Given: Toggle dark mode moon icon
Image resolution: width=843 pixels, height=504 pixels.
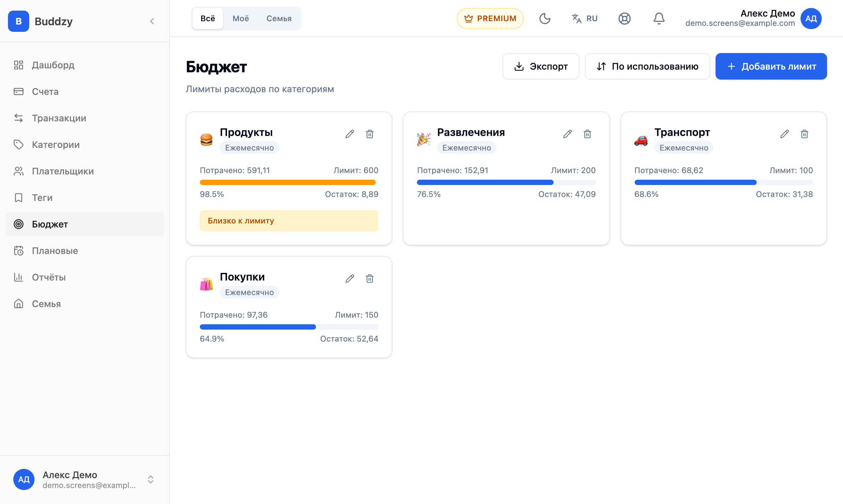Looking at the screenshot, I should [x=545, y=18].
